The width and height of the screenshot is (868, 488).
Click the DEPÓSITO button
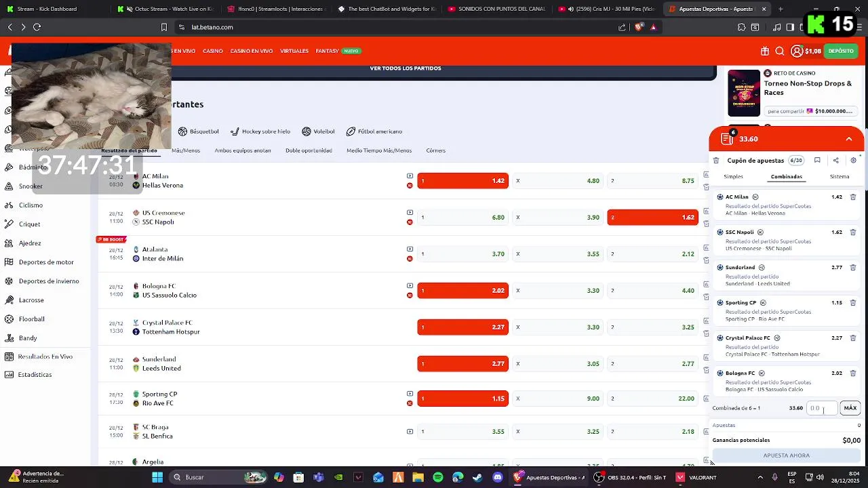click(841, 51)
